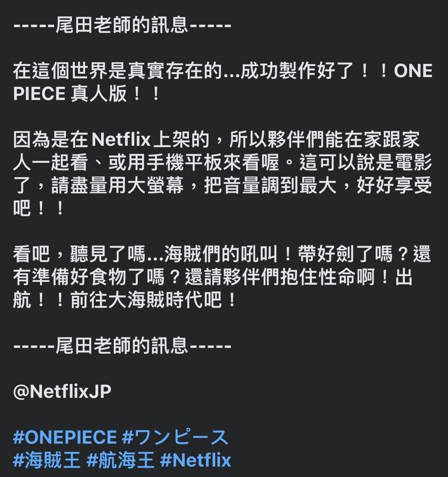This screenshot has height=477, width=448.
Task: Open the #ONEPIECE hashtag
Action: 65,437
